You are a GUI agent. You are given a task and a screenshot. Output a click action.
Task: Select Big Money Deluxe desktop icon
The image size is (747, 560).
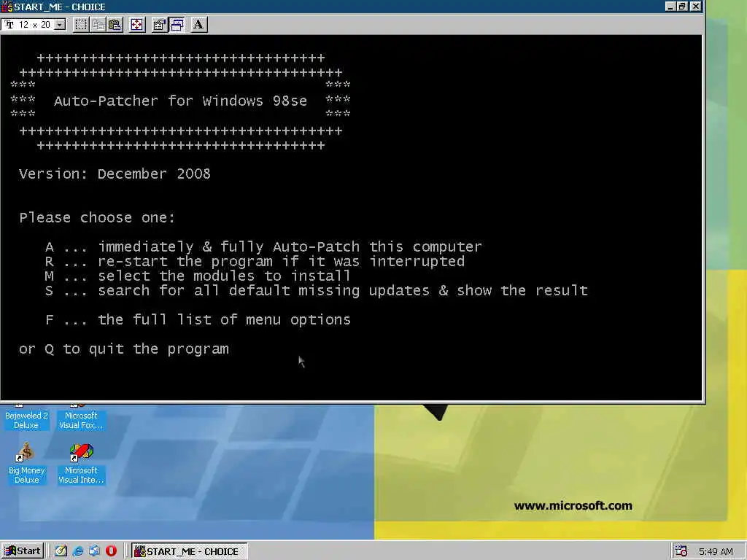(26, 463)
